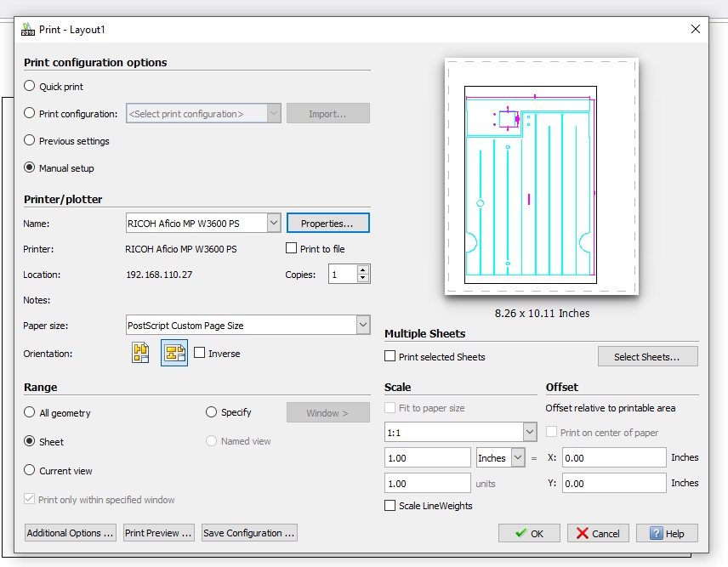Select Manual setup radio button
The height and width of the screenshot is (567, 728).
pos(29,167)
